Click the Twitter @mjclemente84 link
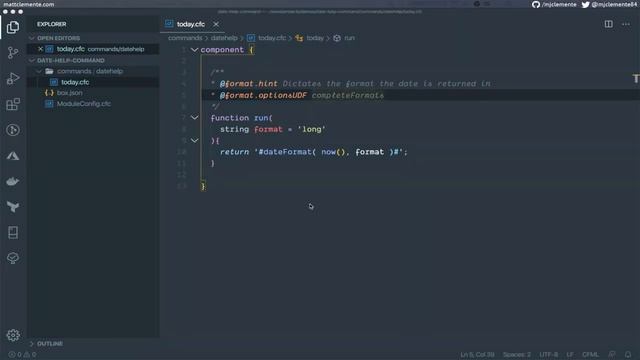640x360 pixels. [x=609, y=4]
